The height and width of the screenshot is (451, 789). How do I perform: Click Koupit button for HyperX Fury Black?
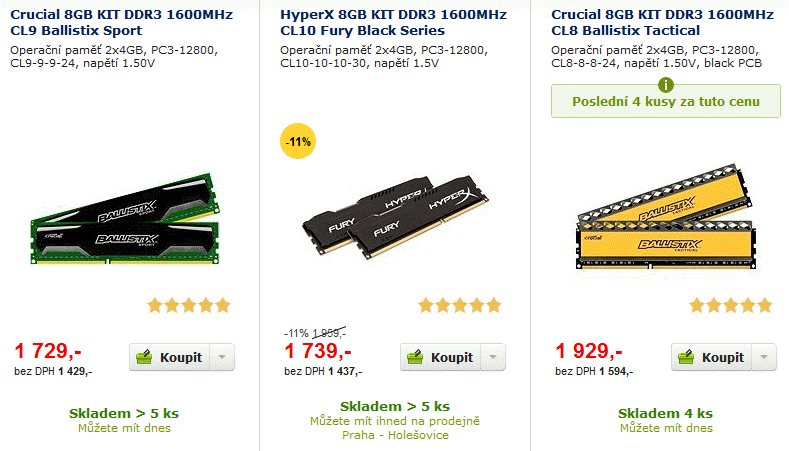(x=439, y=357)
